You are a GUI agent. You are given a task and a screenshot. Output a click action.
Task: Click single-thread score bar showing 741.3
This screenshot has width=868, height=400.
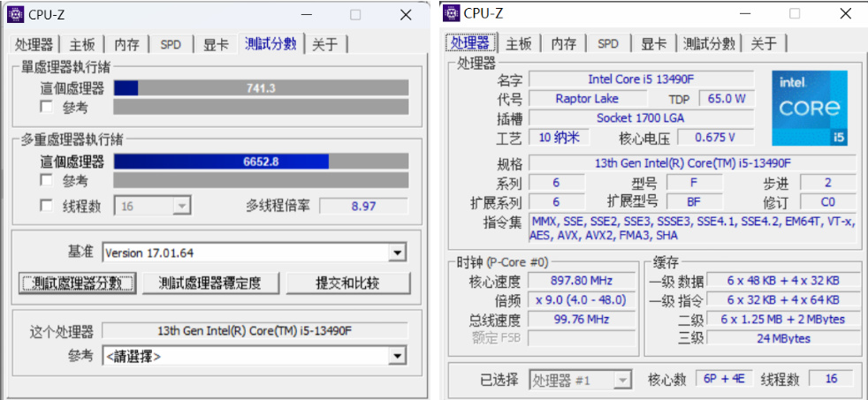click(262, 88)
